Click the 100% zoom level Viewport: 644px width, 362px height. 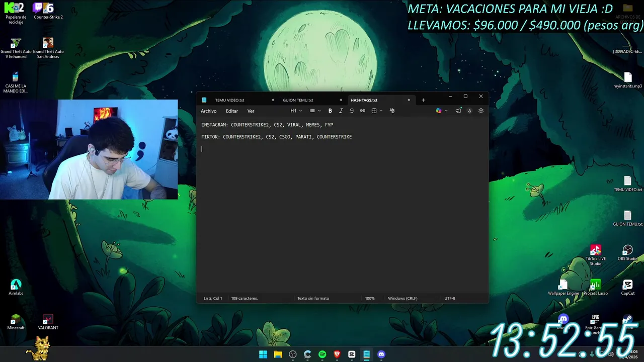click(x=370, y=298)
